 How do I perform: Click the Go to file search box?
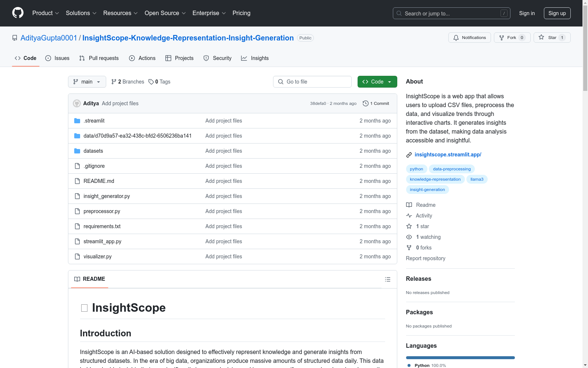pyautogui.click(x=312, y=82)
